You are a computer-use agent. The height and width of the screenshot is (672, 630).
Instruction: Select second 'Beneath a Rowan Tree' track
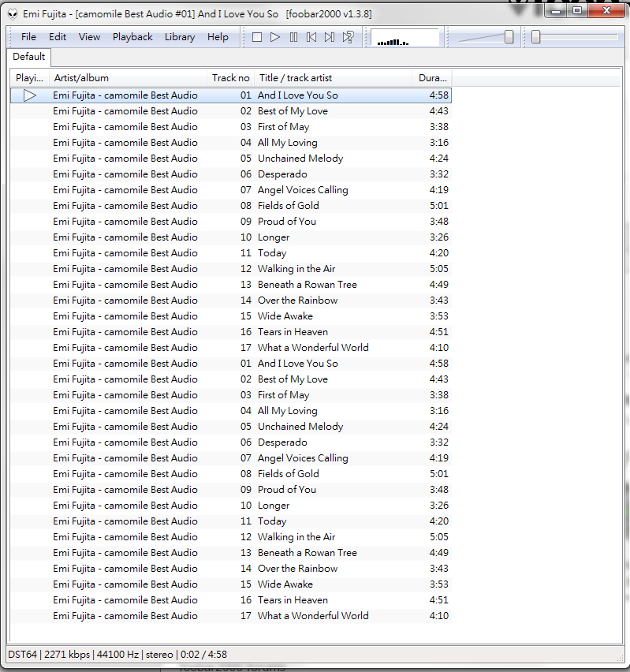tap(231, 553)
